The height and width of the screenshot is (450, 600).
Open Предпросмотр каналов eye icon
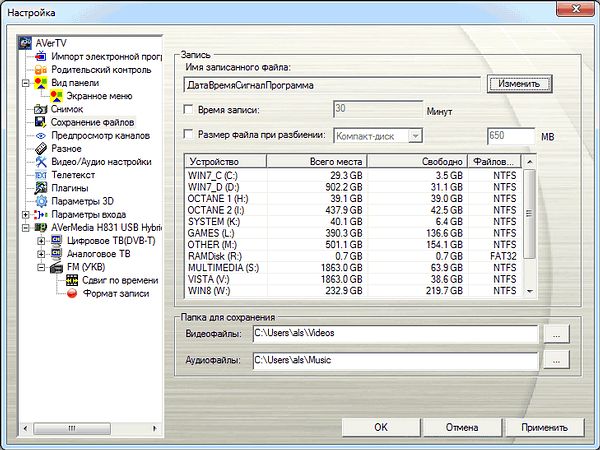coord(41,135)
